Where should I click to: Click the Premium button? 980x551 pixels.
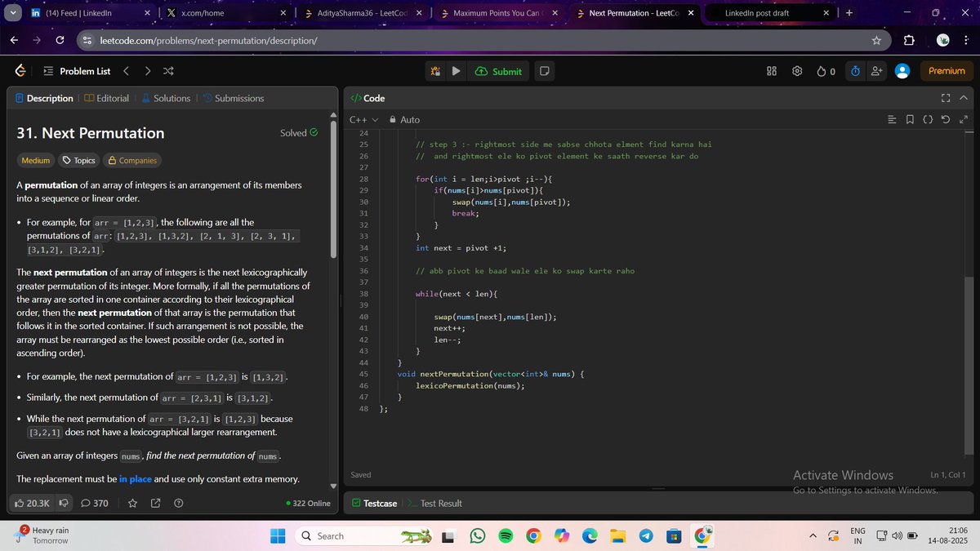pos(947,71)
